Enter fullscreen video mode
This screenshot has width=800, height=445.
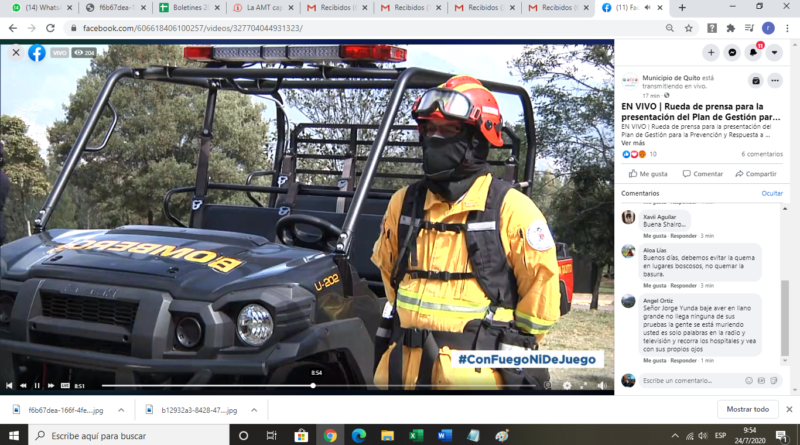pos(583,386)
